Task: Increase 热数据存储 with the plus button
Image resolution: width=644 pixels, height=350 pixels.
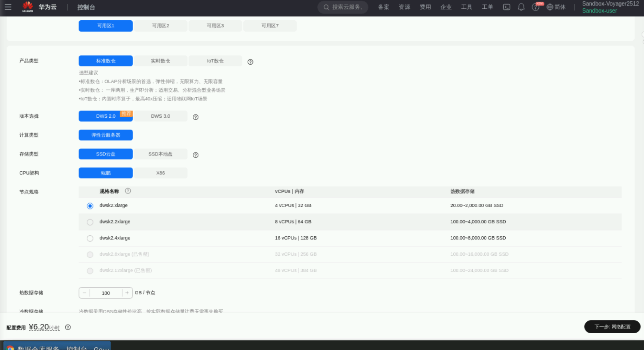Action: [127, 293]
